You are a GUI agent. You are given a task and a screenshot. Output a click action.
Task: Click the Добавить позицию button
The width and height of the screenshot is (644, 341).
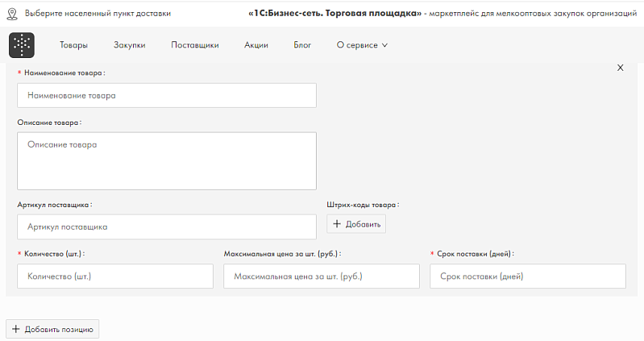(x=52, y=329)
